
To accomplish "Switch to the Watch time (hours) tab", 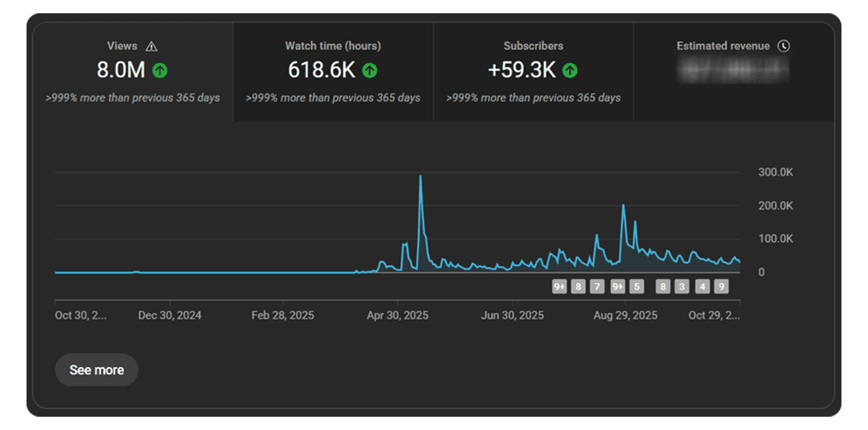I will pyautogui.click(x=333, y=72).
